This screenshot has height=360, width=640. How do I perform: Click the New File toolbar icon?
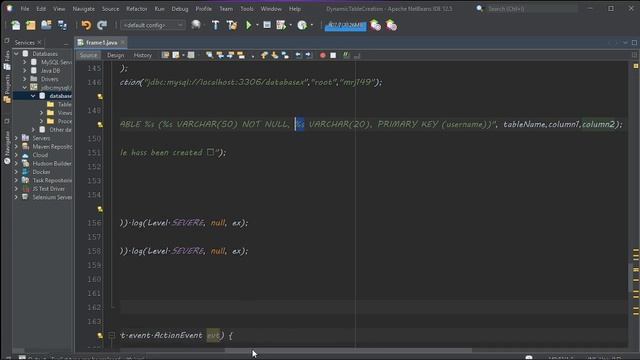(x=16, y=25)
